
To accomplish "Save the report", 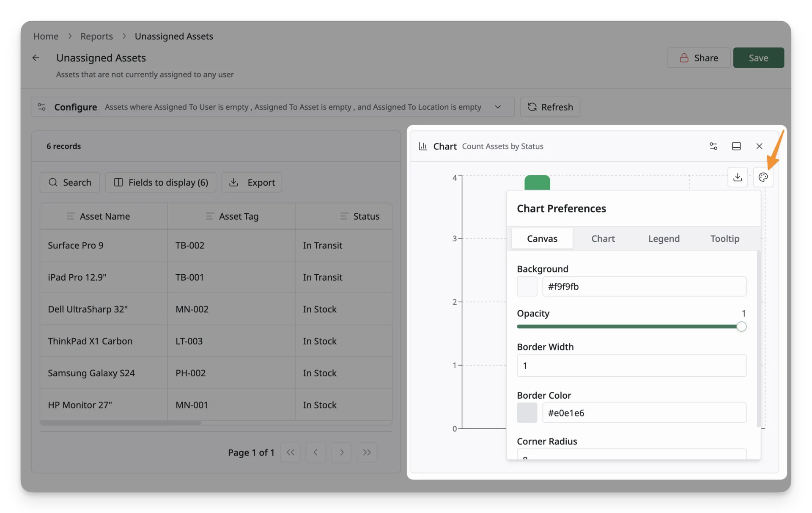I will (758, 58).
